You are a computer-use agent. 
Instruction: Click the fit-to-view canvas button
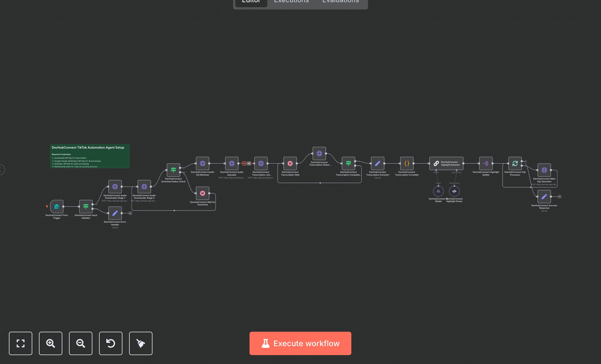tap(21, 343)
